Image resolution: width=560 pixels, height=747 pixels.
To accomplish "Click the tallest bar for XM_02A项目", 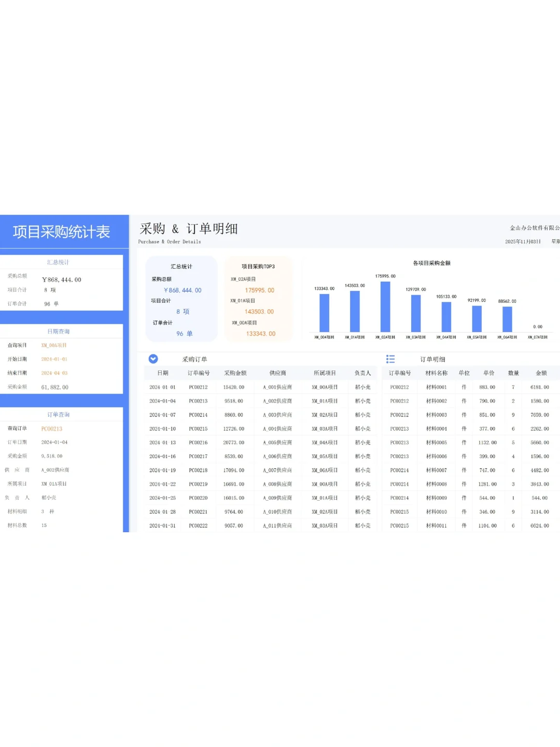I will pyautogui.click(x=384, y=306).
